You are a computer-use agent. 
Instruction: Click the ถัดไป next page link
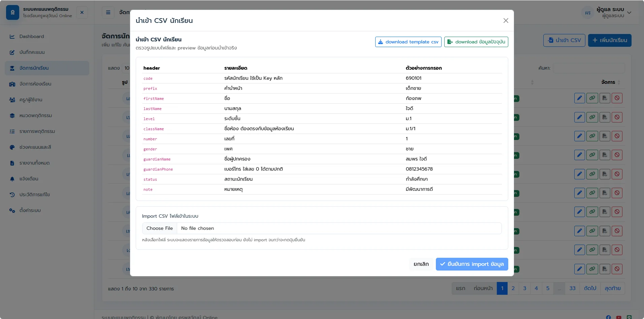(590, 288)
